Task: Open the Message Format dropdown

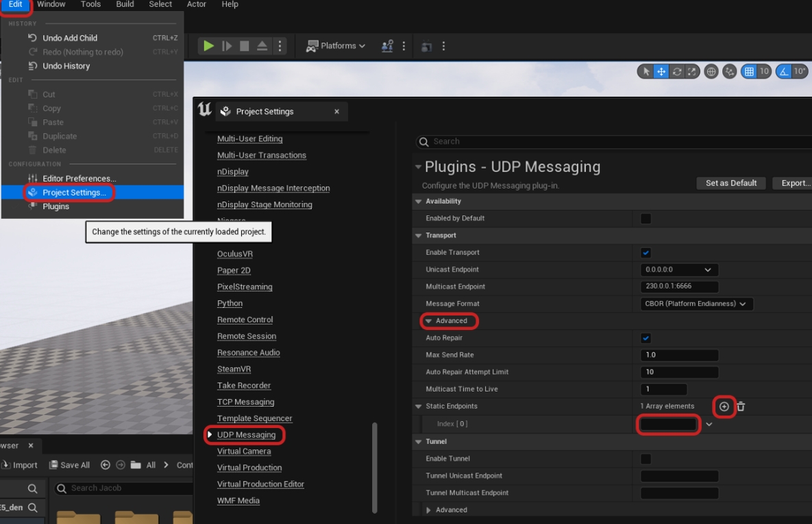Action: [x=697, y=304]
